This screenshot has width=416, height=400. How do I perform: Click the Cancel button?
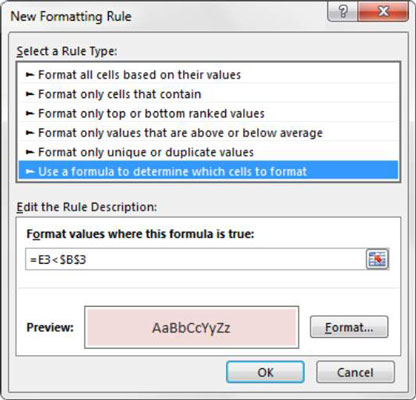click(355, 372)
